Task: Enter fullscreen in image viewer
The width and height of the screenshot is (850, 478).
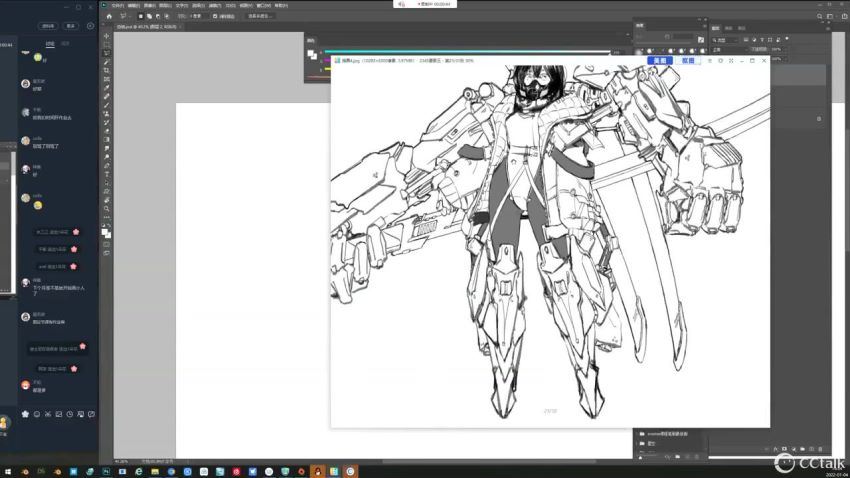Action: tap(731, 61)
